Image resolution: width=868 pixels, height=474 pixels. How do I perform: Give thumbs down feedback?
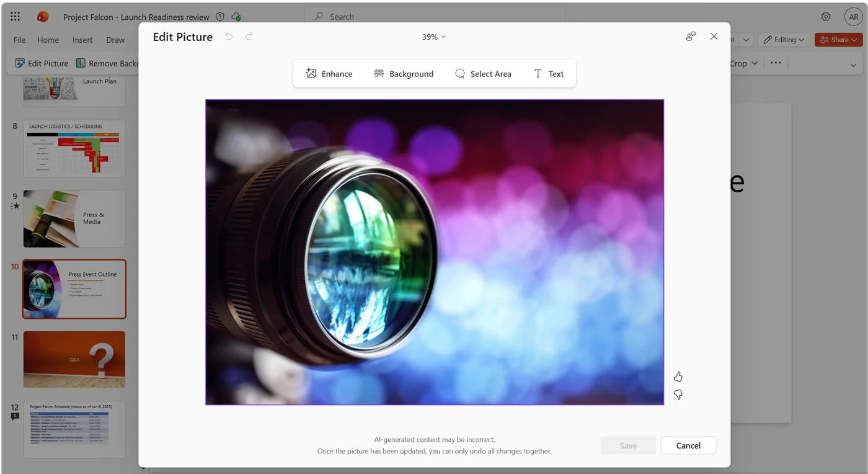coord(678,394)
